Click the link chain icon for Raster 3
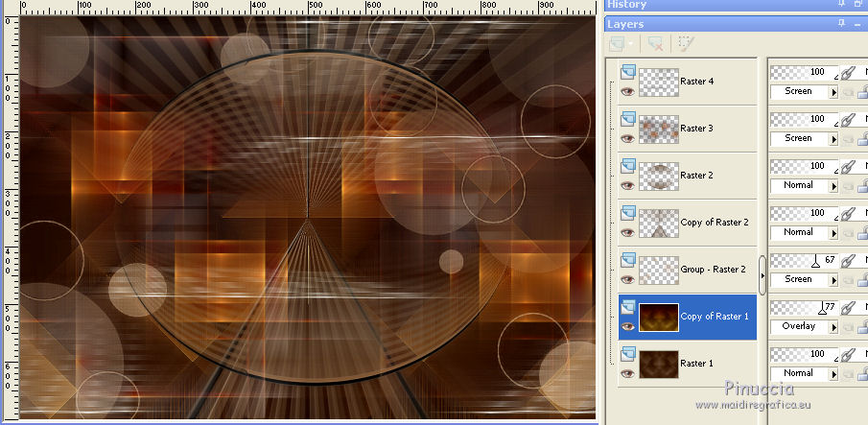 [x=846, y=120]
